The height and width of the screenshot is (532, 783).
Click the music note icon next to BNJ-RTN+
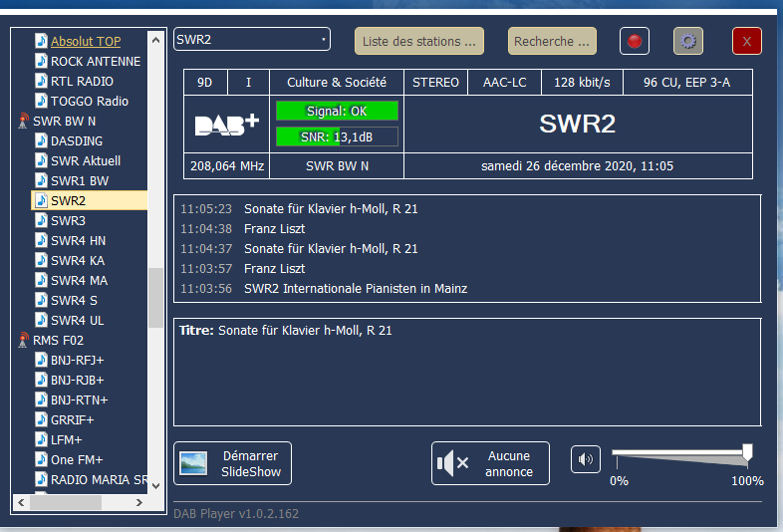point(42,399)
